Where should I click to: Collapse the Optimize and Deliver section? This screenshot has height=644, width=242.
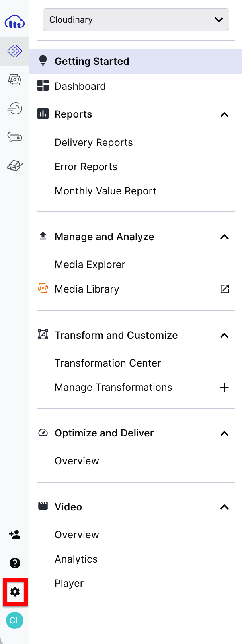(224, 433)
